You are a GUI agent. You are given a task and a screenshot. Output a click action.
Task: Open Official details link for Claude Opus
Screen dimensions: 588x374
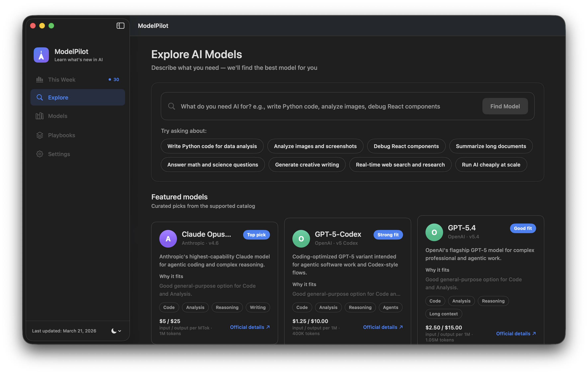pos(250,327)
